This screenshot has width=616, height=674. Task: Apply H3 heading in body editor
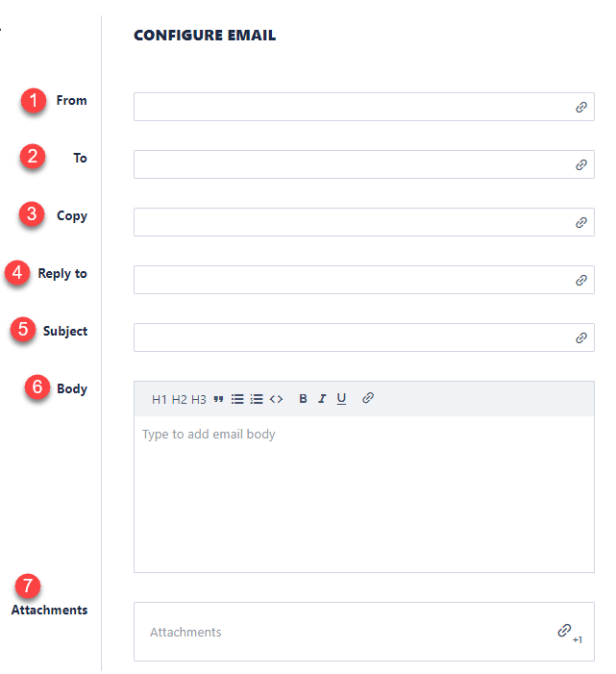coord(199,399)
